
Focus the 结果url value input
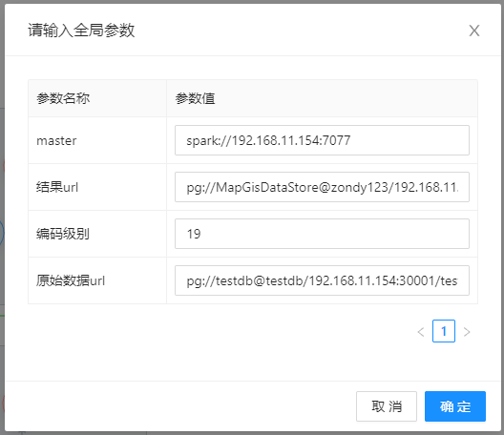tap(322, 187)
